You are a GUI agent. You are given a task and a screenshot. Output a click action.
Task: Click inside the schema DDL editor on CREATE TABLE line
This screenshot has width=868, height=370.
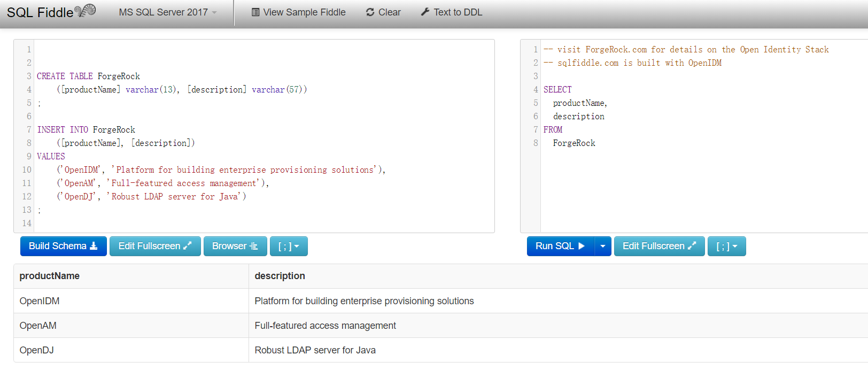[88, 76]
